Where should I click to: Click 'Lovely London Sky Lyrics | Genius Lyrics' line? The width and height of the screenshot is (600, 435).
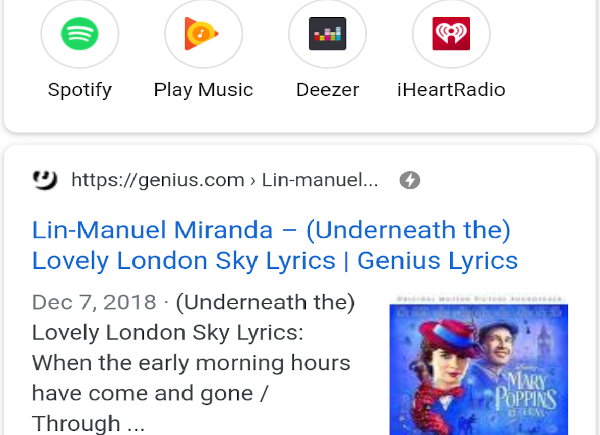click(x=275, y=261)
